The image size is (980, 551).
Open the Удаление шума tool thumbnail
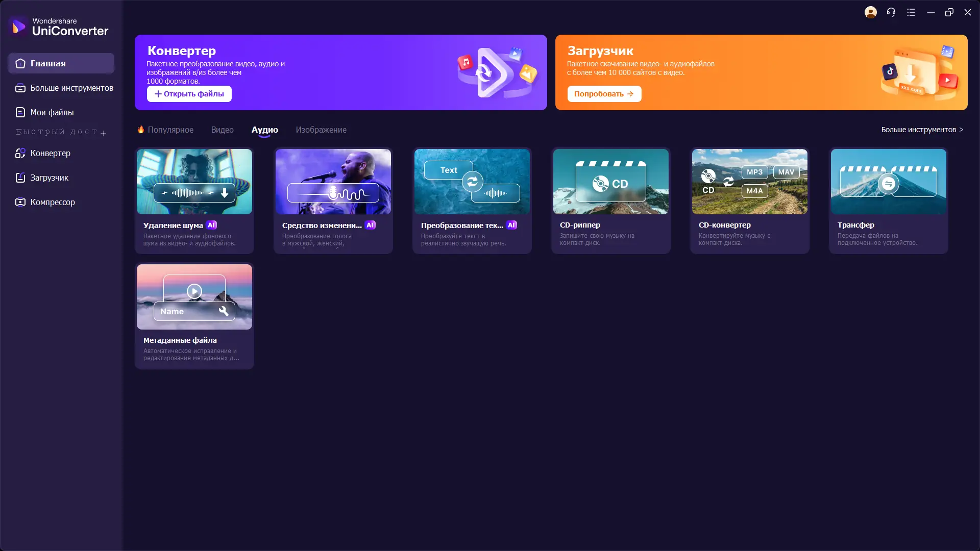(x=194, y=182)
